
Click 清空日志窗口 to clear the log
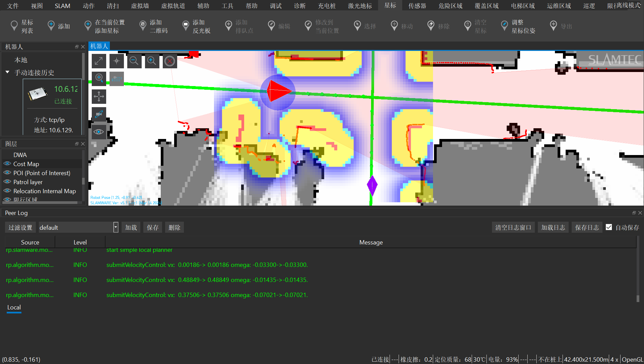tap(513, 227)
